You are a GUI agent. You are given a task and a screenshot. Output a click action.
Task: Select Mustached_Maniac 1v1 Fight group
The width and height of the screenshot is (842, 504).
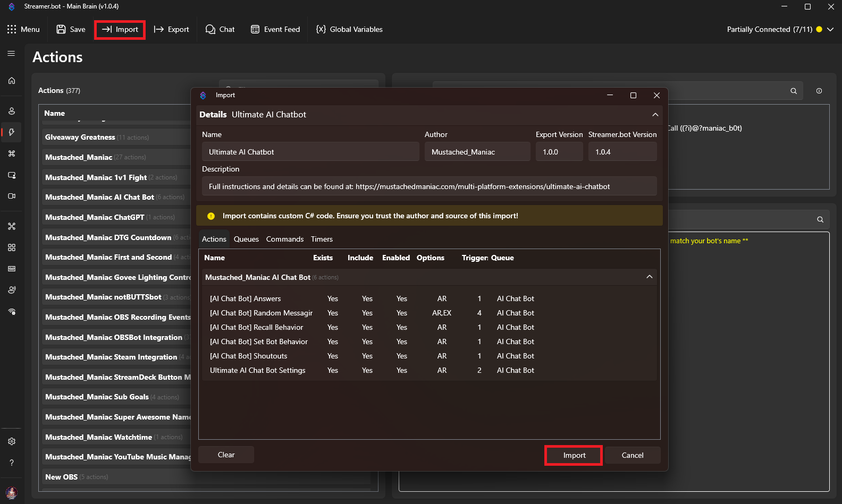click(116, 177)
